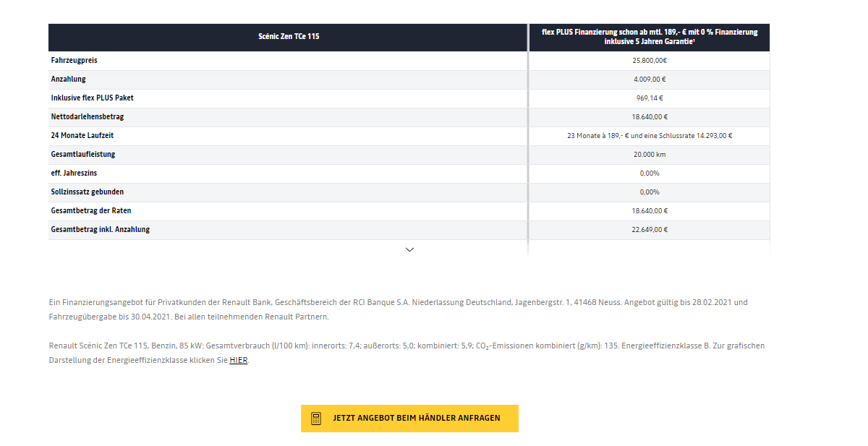Select the 'flex PLUS Finanzierung' column header
The image size is (868, 446).
(x=650, y=37)
